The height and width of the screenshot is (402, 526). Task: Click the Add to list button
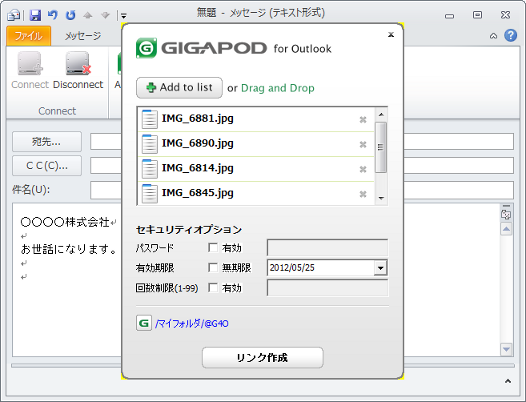click(x=179, y=88)
